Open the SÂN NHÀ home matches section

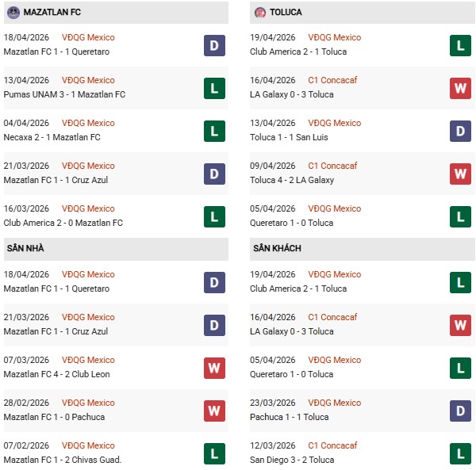click(x=25, y=249)
